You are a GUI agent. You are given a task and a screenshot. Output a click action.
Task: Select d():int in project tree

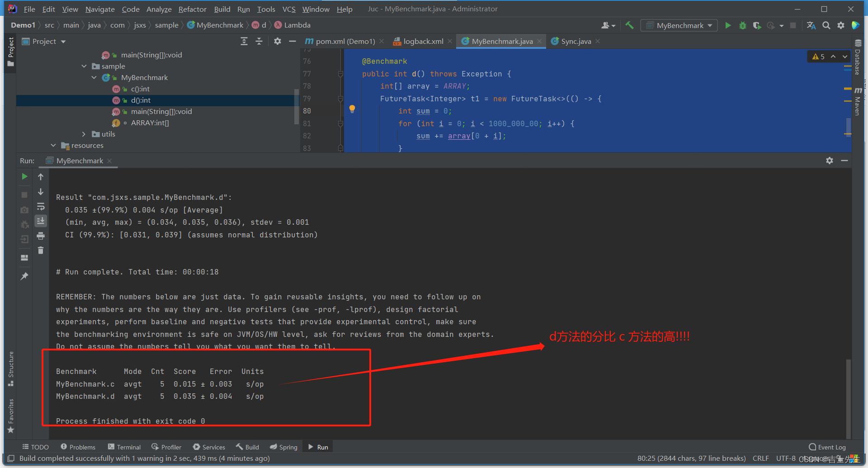pyautogui.click(x=141, y=100)
